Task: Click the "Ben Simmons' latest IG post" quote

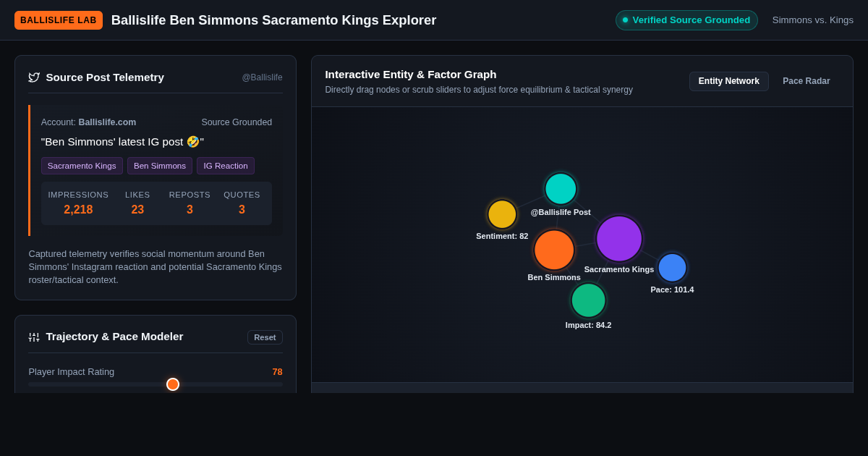Action: [122, 142]
